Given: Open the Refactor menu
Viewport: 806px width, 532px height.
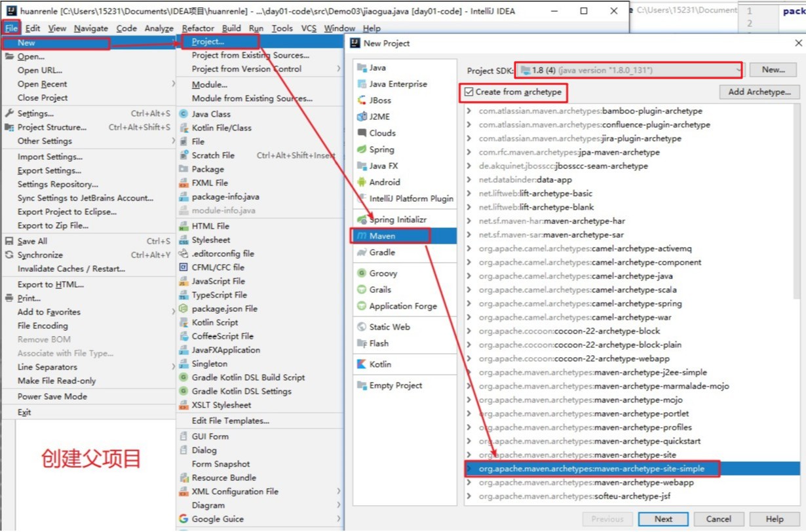Looking at the screenshot, I should [x=198, y=28].
